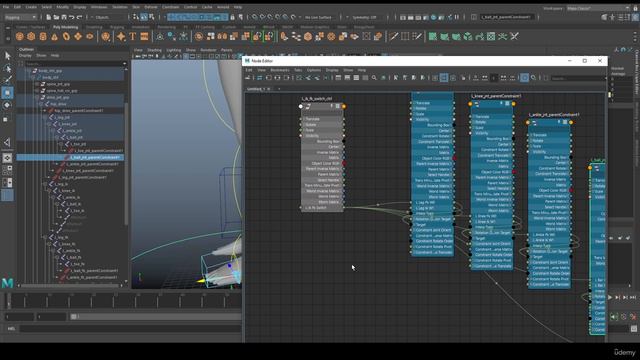
Task: Add a new Node Editor tab
Action: click(x=279, y=89)
